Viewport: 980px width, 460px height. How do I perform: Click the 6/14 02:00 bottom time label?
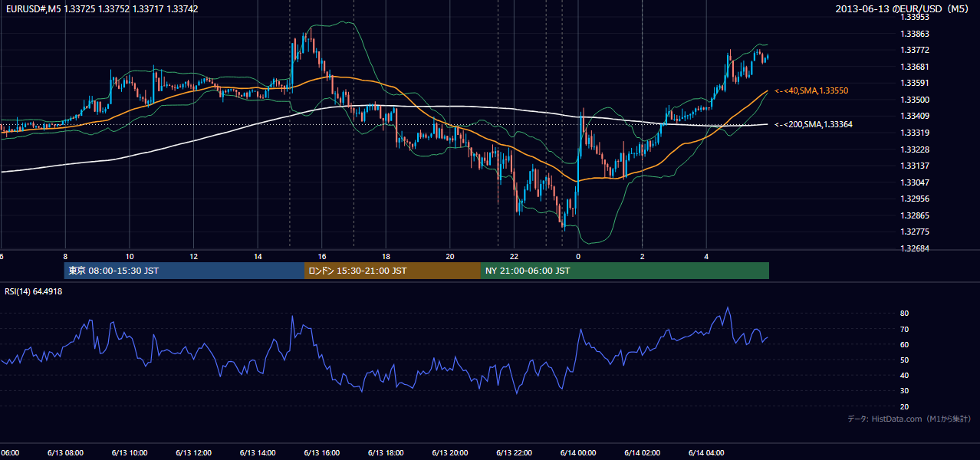coord(642,452)
